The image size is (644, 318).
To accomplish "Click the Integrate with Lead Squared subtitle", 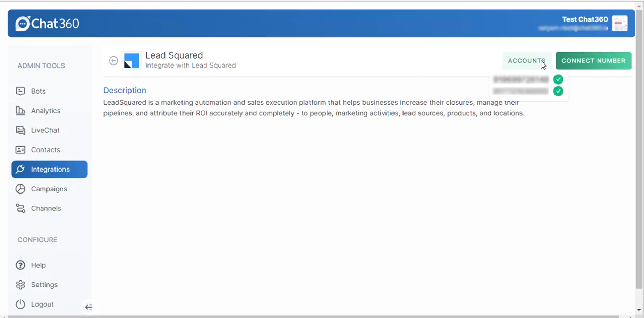I will [190, 65].
